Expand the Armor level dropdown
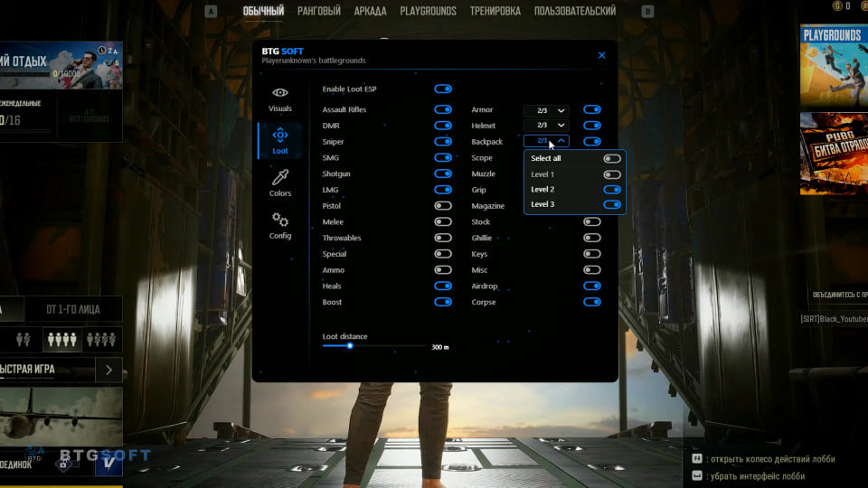Screen dimensions: 868x488 pos(546,110)
